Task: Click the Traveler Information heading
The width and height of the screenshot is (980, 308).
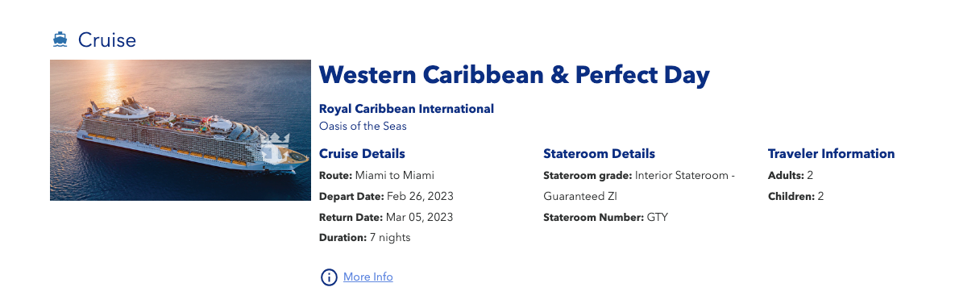Action: [831, 153]
